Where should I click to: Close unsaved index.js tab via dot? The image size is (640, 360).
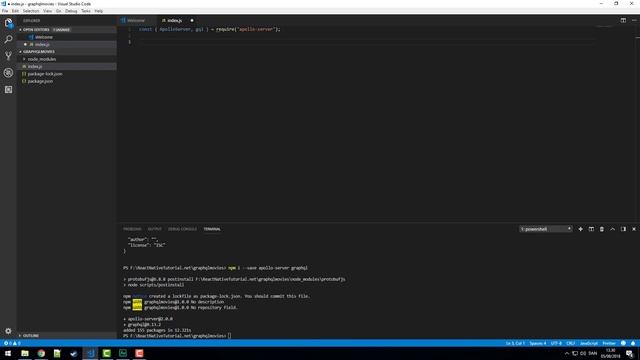coord(192,20)
